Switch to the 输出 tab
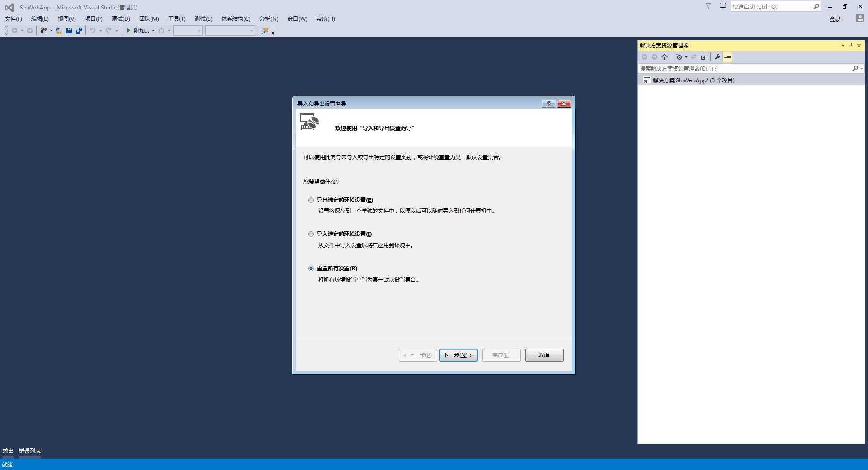 click(x=8, y=451)
